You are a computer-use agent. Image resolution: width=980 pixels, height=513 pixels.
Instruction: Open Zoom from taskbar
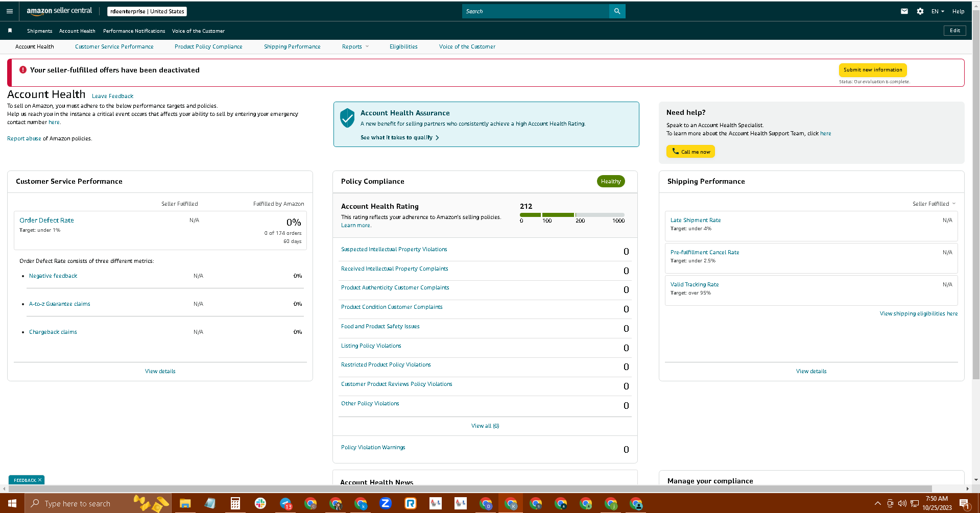(386, 503)
